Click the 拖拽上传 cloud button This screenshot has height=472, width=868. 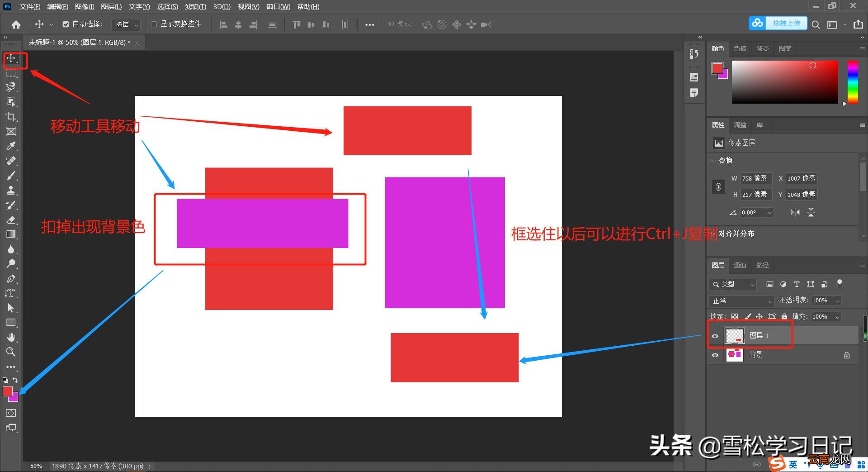point(778,23)
